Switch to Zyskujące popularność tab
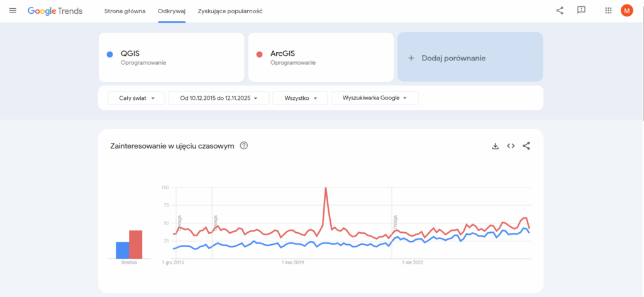 [x=230, y=11]
